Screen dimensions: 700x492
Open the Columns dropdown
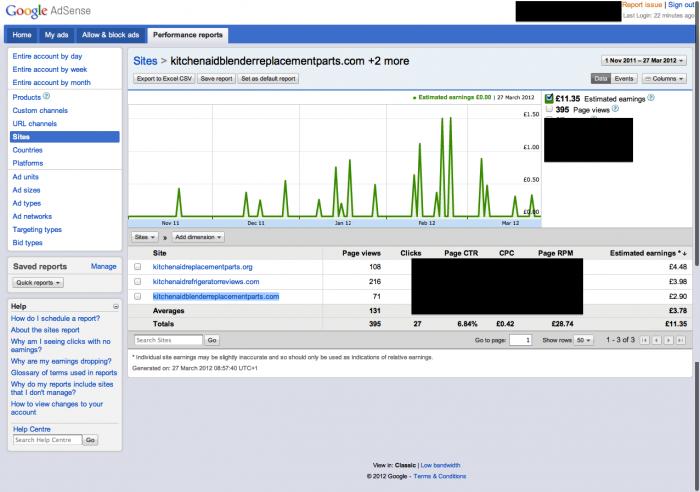(x=664, y=79)
